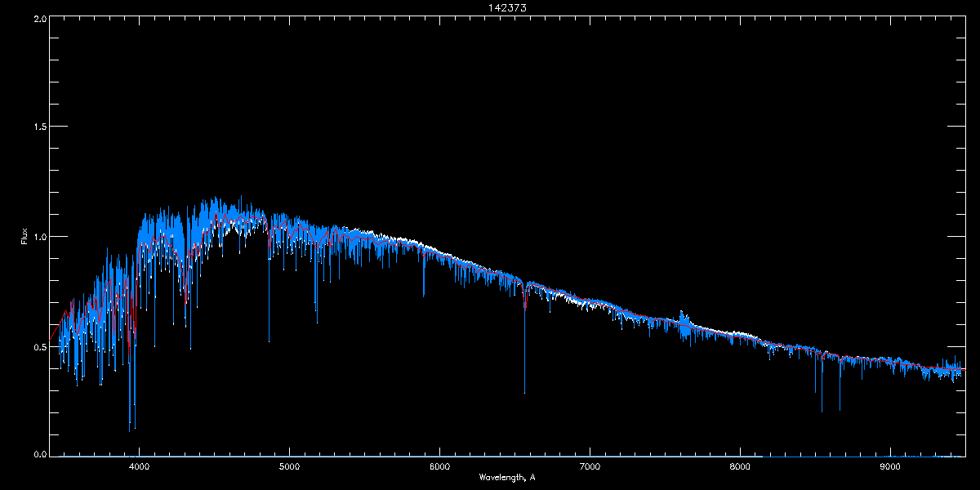Select the 4000 x-axis tick label

click(139, 467)
